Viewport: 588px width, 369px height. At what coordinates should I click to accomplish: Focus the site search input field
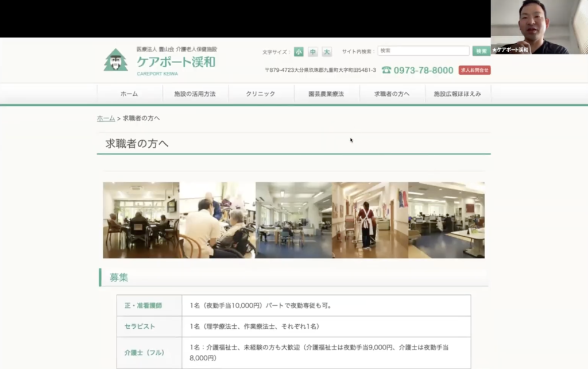[423, 51]
